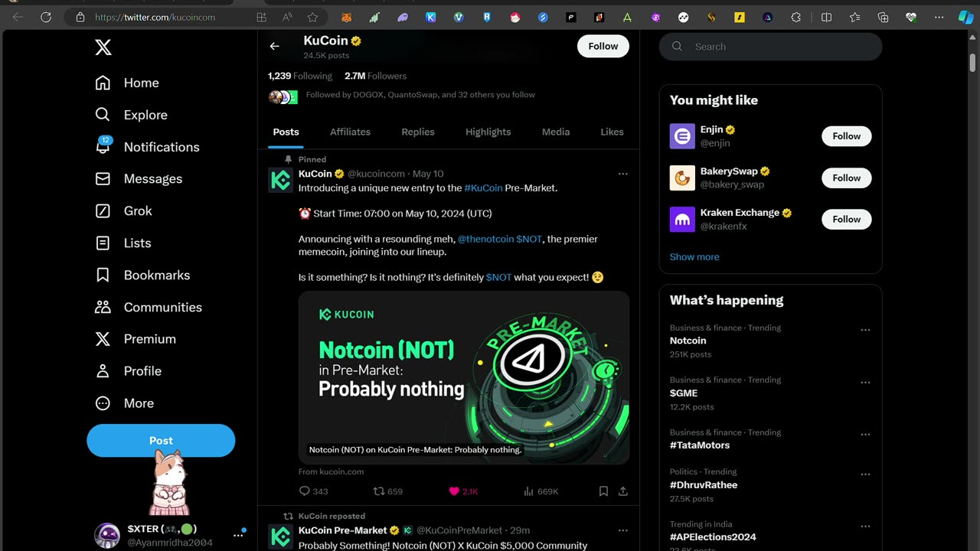The height and width of the screenshot is (551, 980).
Task: Open Notifications with 12 unread badge
Action: [x=147, y=147]
